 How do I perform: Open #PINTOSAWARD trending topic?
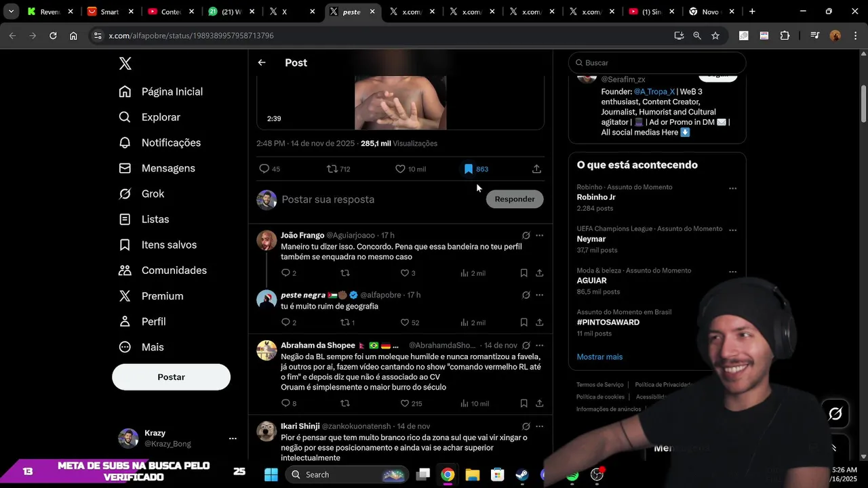point(608,323)
